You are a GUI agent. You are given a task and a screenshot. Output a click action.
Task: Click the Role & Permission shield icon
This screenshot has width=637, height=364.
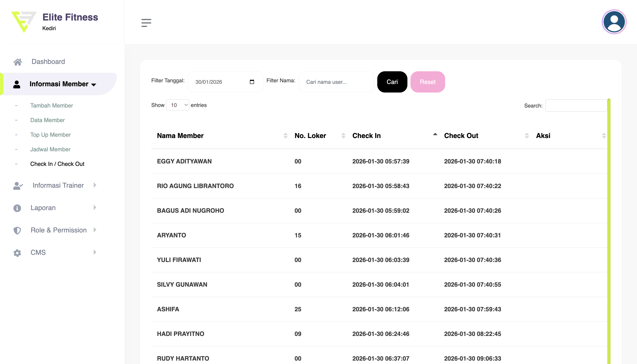coord(17,230)
